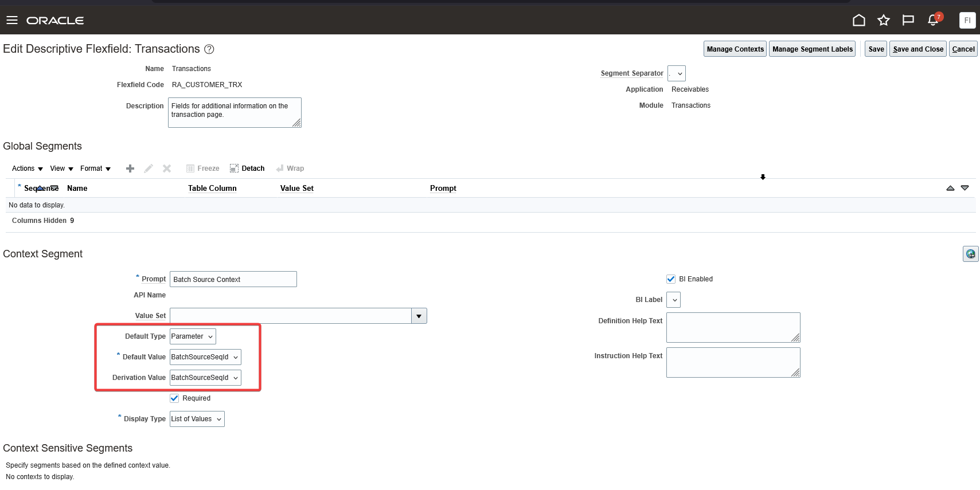This screenshot has width=980, height=490.
Task: Click Save and Close
Action: (918, 49)
